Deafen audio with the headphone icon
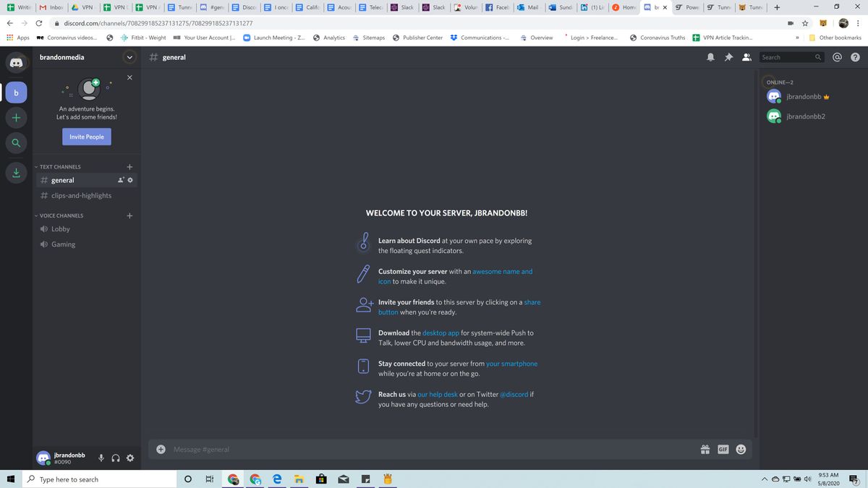Screen dimensions: 868x488 tap(116, 458)
